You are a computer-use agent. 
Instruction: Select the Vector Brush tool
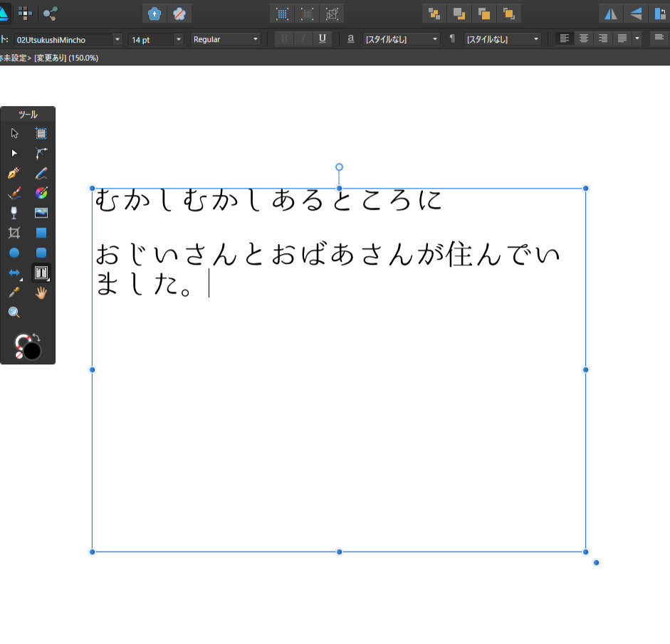point(14,193)
